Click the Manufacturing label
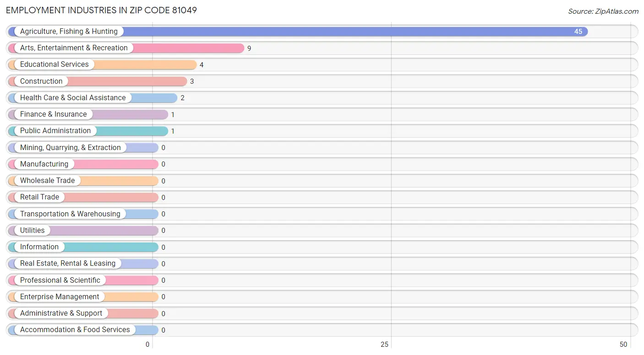The width and height of the screenshot is (644, 355). [44, 164]
